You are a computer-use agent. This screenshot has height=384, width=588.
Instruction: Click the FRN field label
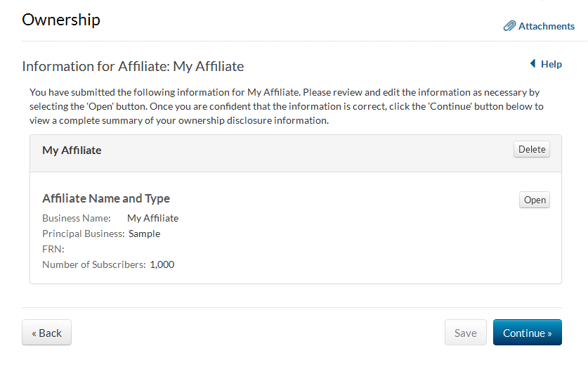(53, 249)
